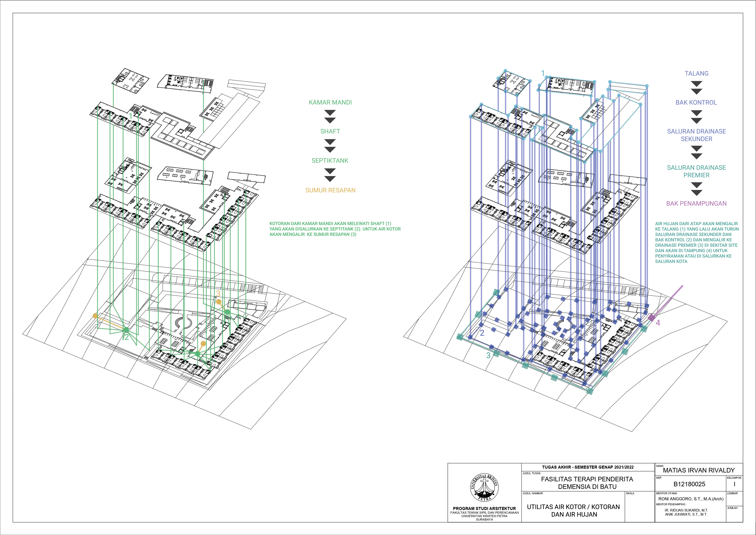The image size is (756, 535).
Task: Select the 'BAK KONTROL' flow label
Action: coord(696,103)
